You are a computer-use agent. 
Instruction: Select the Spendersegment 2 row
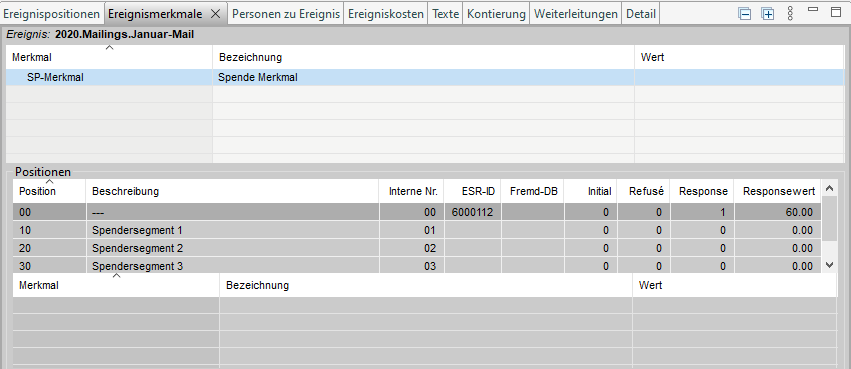point(417,248)
